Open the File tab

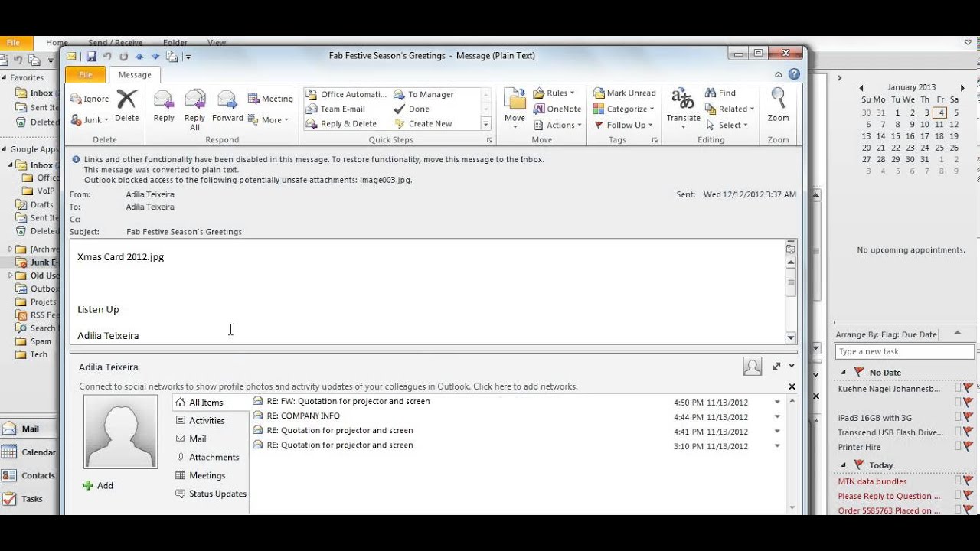[x=86, y=74]
